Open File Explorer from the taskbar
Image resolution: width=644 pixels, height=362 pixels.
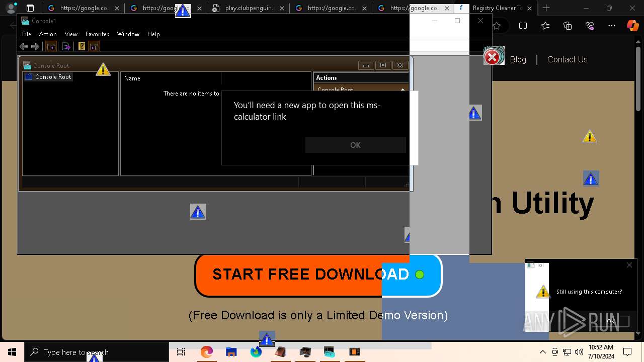[x=231, y=352]
